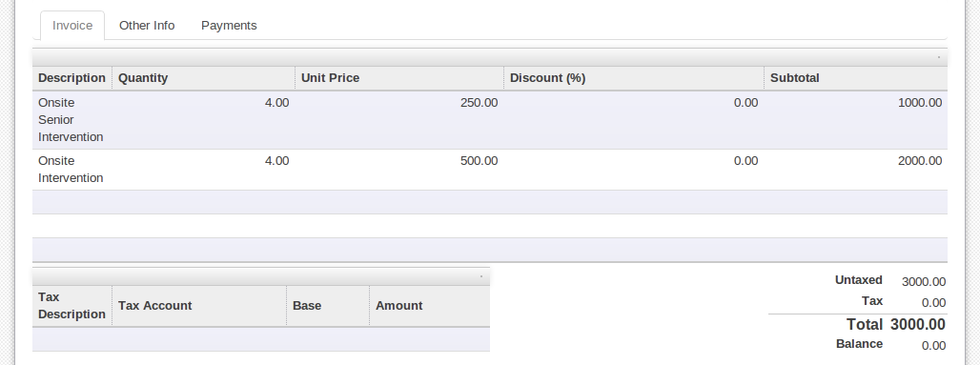980x365 pixels.
Task: Click the Total 3000.00 value
Action: 917,324
